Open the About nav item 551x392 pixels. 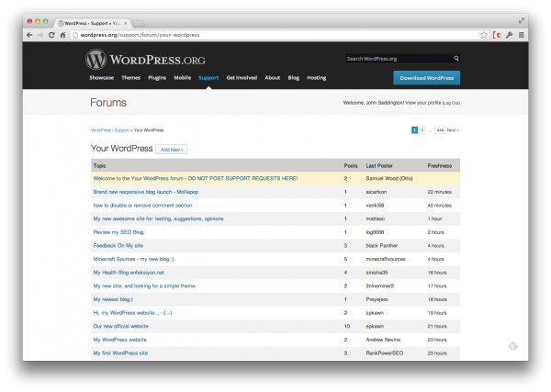tap(273, 78)
